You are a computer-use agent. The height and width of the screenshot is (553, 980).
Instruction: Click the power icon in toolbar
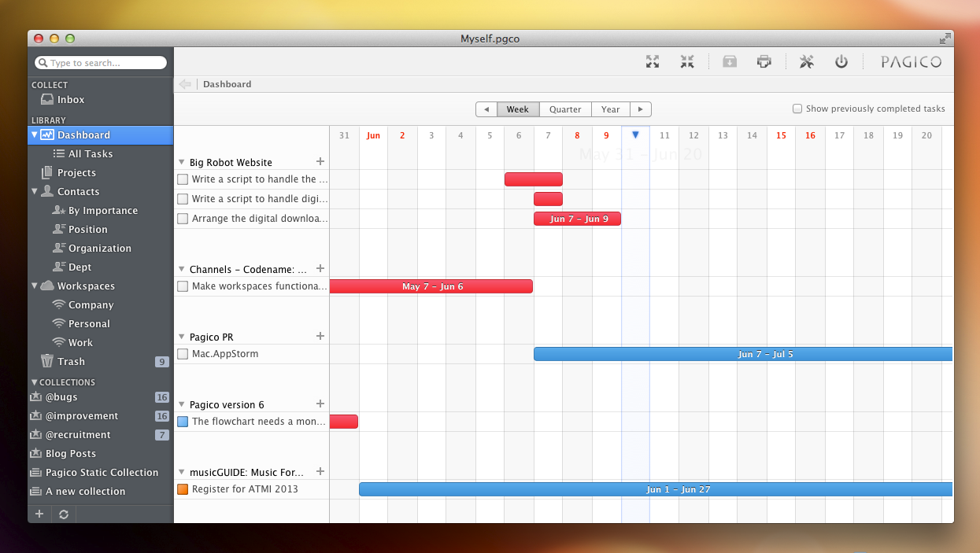841,61
